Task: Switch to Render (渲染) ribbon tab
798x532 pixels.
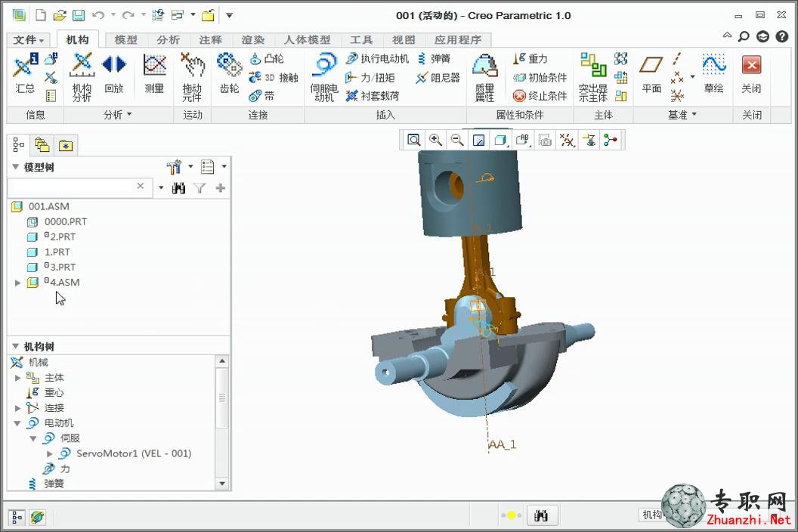Action: (252, 40)
